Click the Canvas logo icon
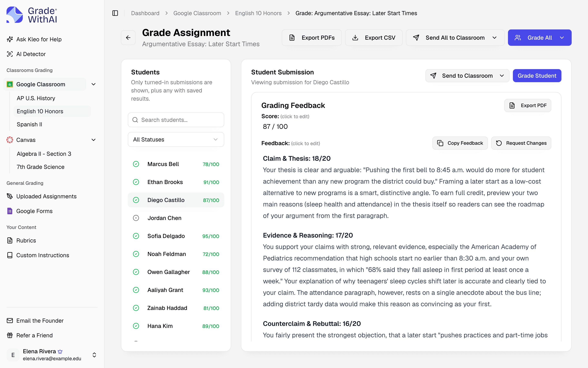The height and width of the screenshot is (368, 588). coord(10,140)
